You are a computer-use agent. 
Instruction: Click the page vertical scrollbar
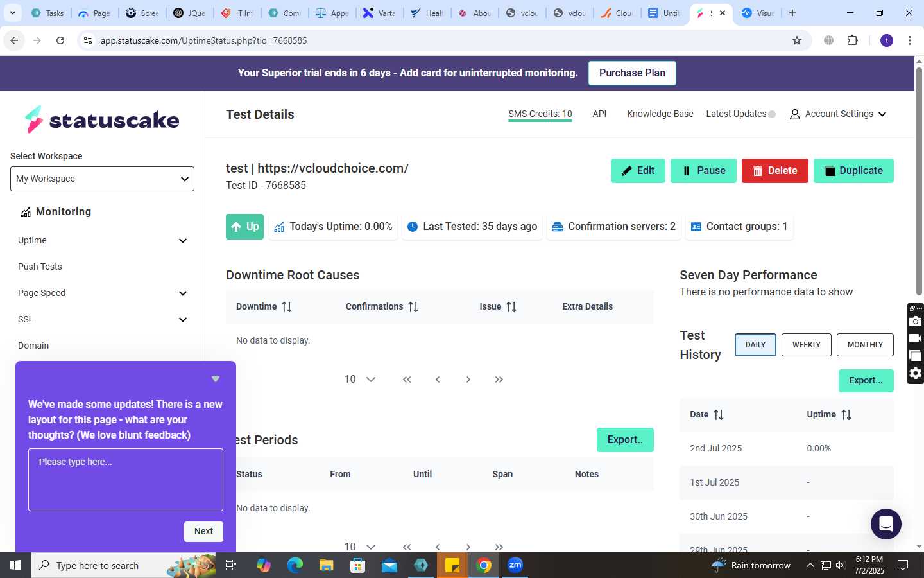pos(919,180)
